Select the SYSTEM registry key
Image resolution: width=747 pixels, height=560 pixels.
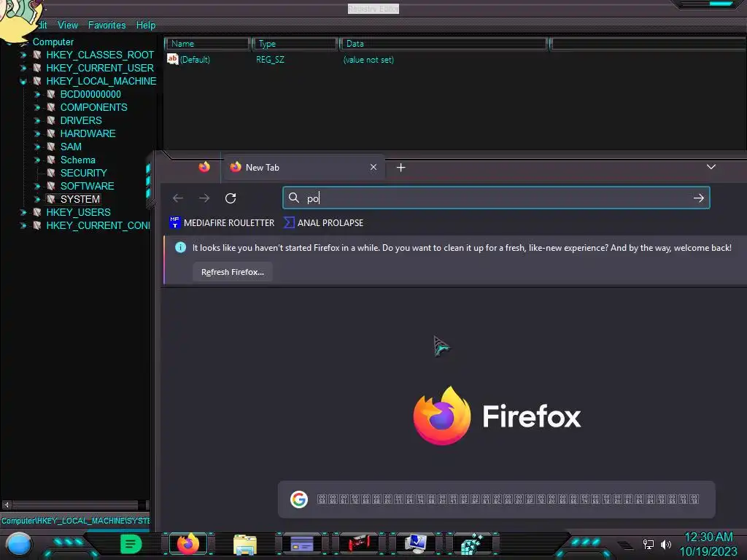(x=80, y=199)
